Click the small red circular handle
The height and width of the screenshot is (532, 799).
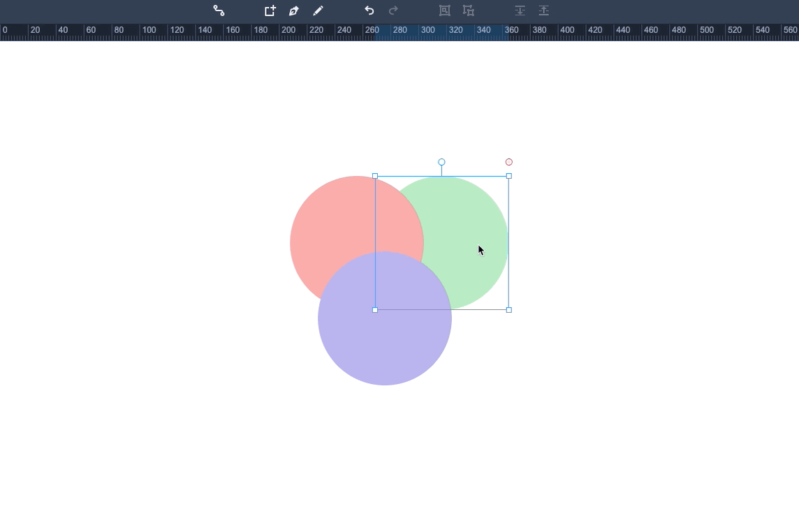click(x=508, y=162)
